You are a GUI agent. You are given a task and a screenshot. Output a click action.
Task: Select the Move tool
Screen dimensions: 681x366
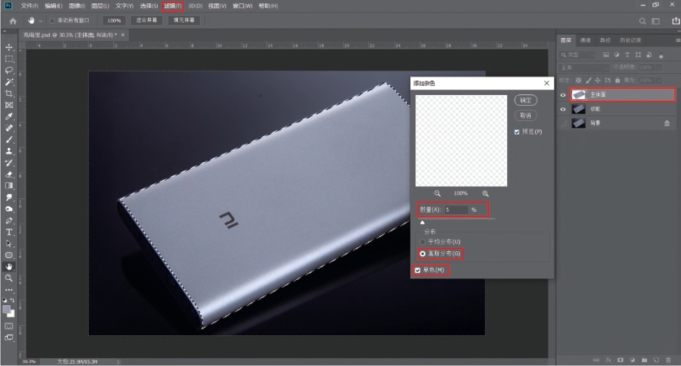[x=9, y=47]
